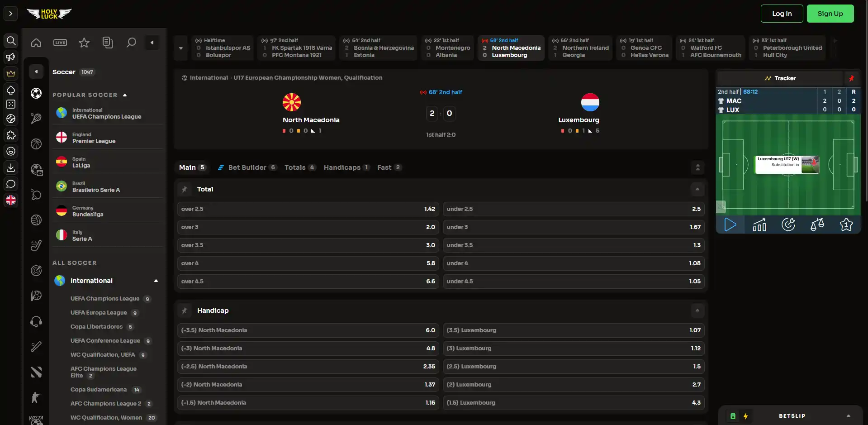This screenshot has height=425, width=868.
Task: Collapse the International leagues list
Action: (x=156, y=281)
